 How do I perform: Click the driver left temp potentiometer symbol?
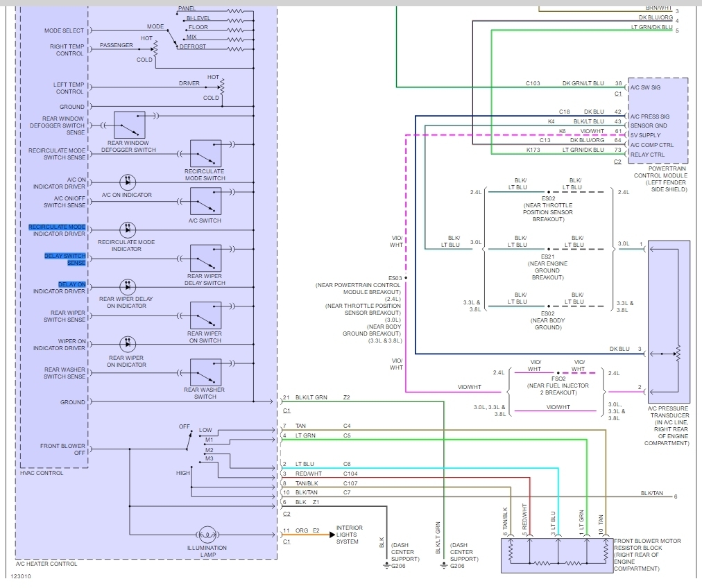coord(222,87)
